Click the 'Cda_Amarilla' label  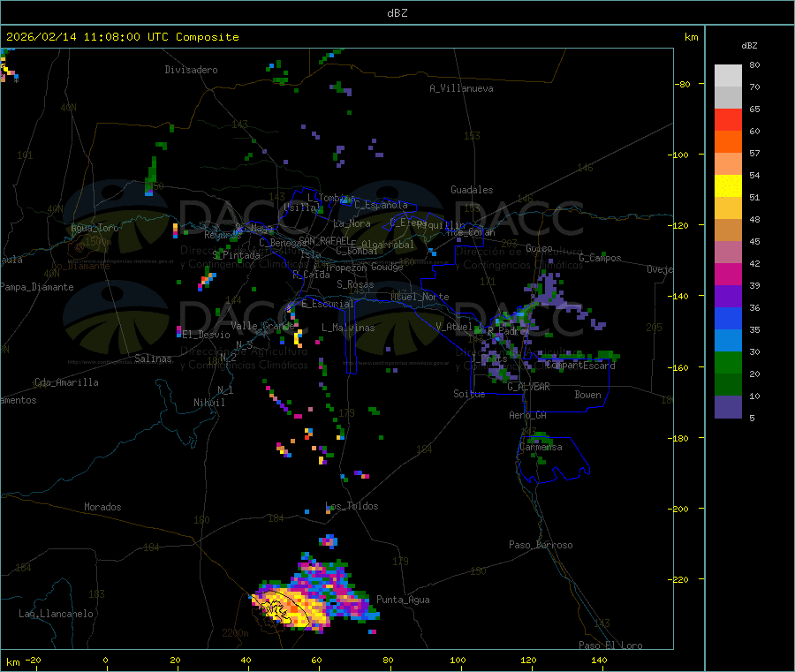pyautogui.click(x=66, y=382)
